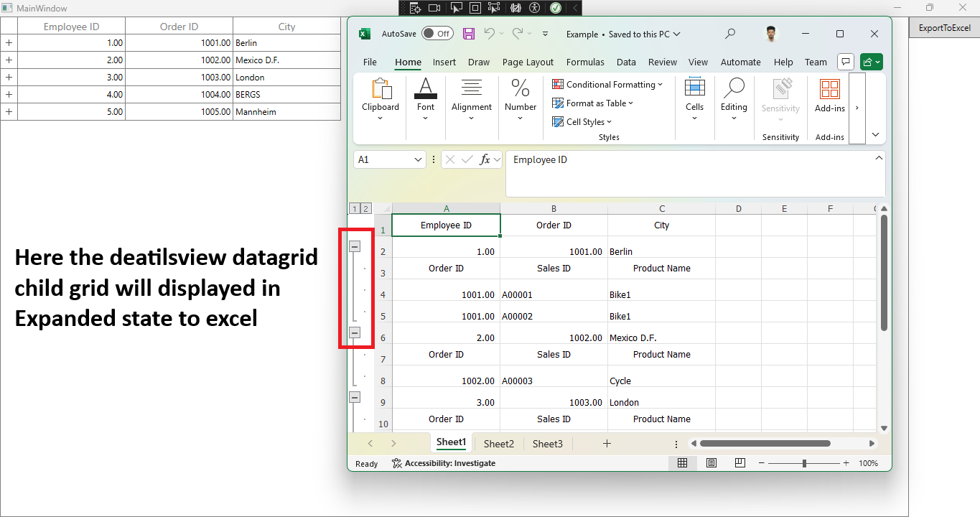980x517 pixels.
Task: Open the Customize Quick Access Toolbar dropdown
Action: pos(545,34)
